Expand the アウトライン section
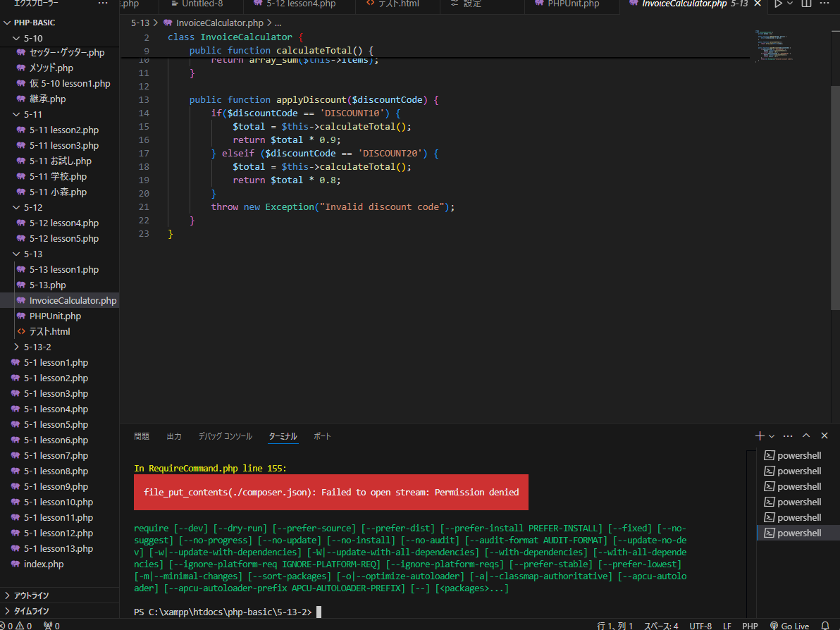Screen dimensions: 840x630 [59, 595]
